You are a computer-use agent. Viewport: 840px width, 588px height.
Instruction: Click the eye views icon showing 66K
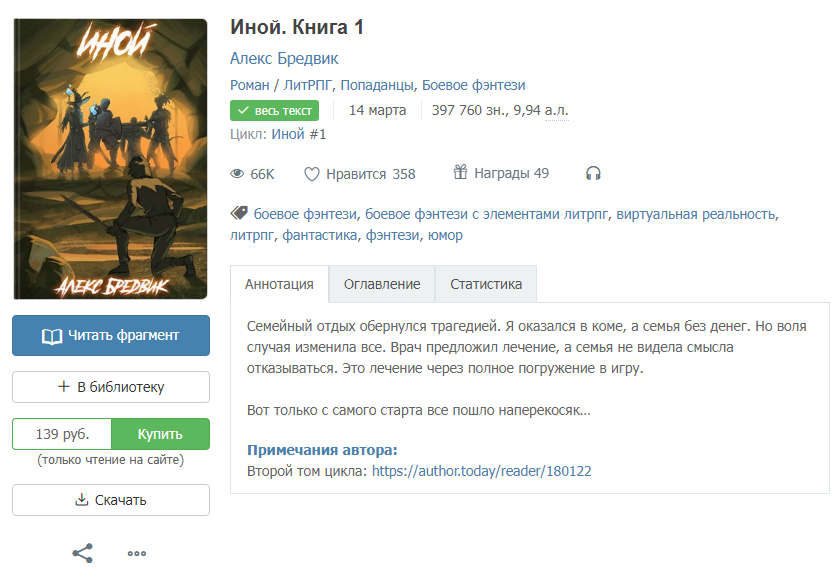click(x=237, y=174)
